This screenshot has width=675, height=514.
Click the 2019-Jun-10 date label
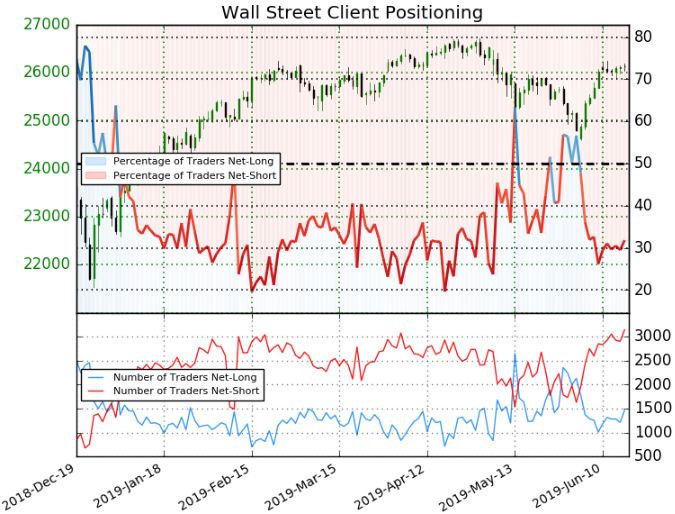tap(565, 488)
